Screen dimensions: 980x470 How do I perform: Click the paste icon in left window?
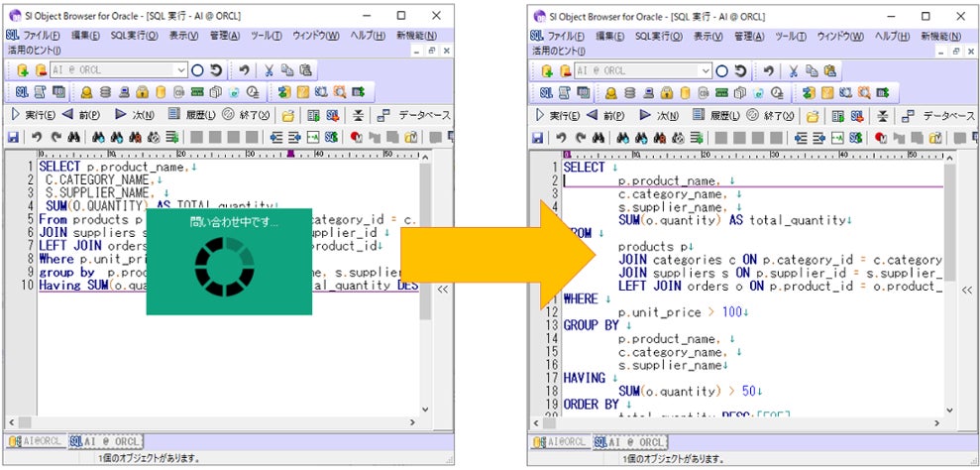305,70
